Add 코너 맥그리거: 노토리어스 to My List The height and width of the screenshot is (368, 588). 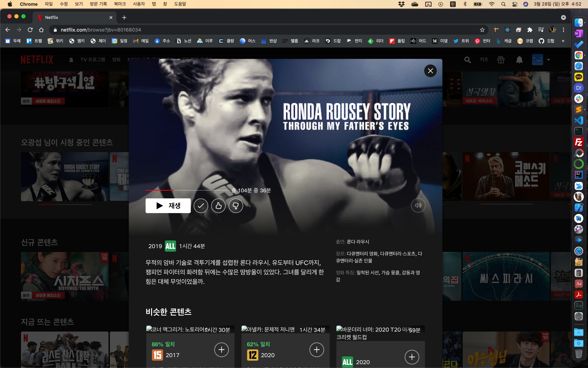[x=221, y=350]
